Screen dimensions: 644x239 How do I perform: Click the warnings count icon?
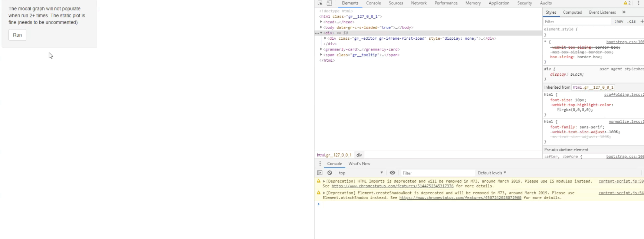(627, 3)
